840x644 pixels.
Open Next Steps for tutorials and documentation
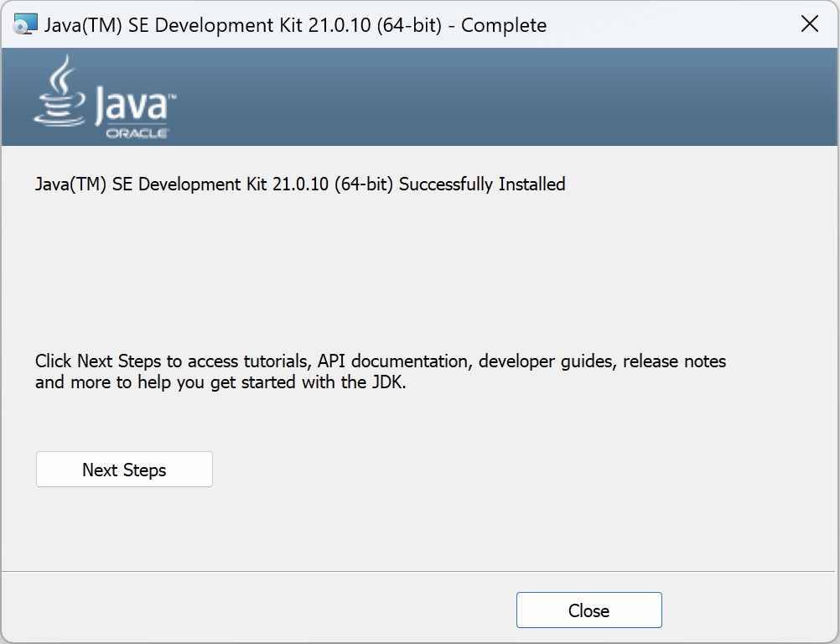(x=124, y=470)
